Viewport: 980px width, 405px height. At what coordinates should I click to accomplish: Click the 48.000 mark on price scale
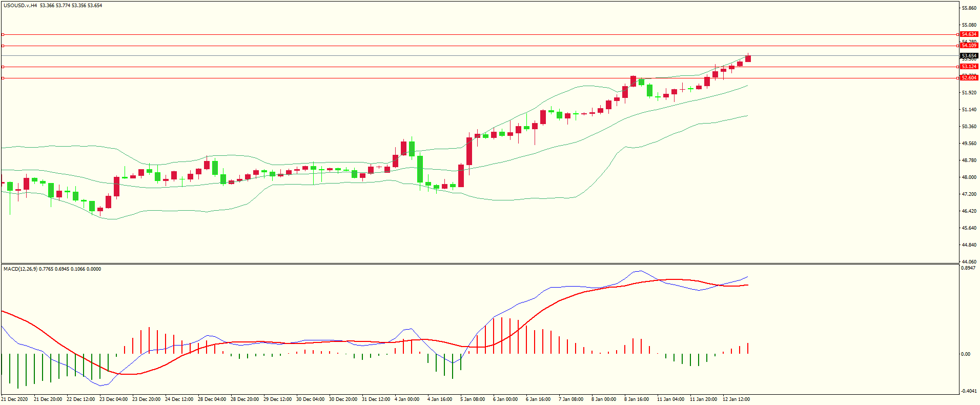(969, 177)
